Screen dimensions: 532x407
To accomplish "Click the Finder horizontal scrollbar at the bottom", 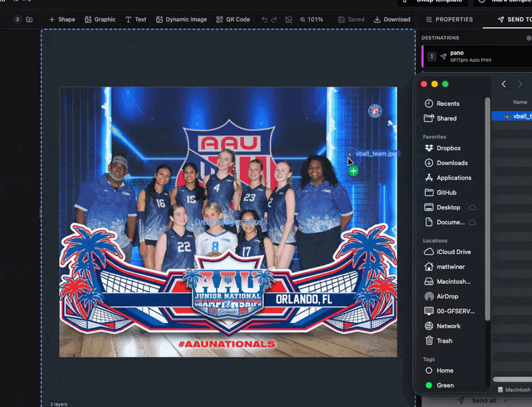I will click(512, 379).
